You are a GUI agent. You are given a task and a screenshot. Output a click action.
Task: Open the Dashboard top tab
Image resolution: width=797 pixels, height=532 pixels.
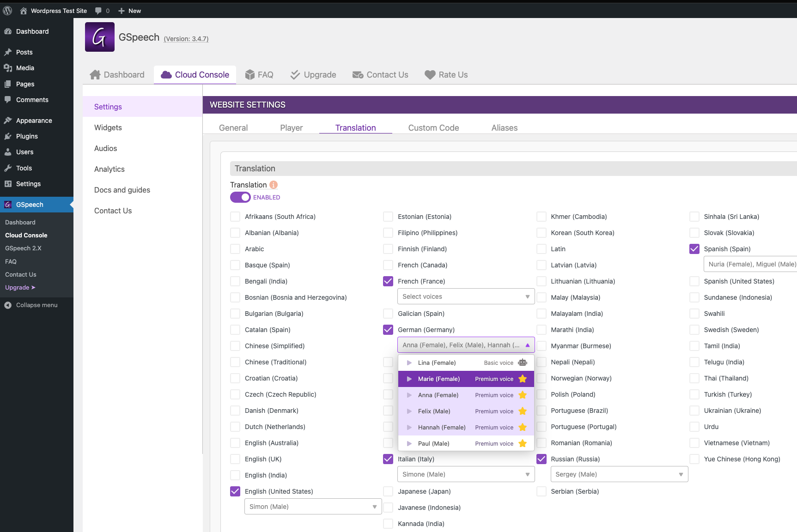click(117, 75)
